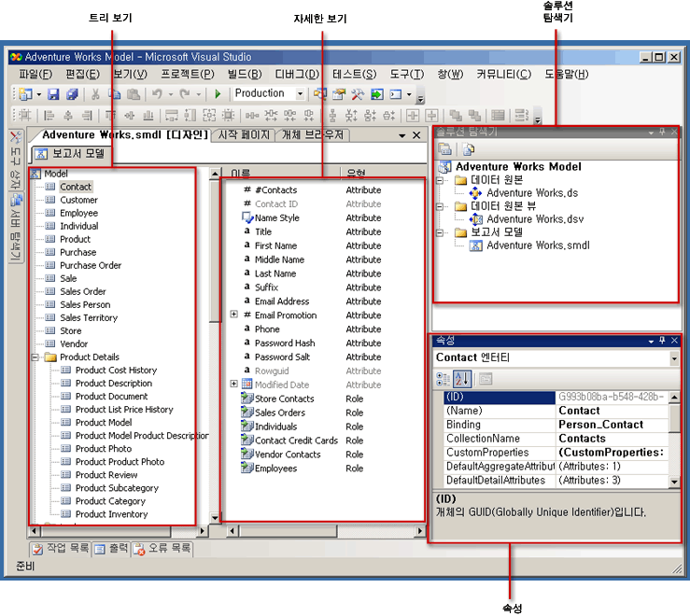
Task: Open the Contact entity dropdown in Properties
Action: pyautogui.click(x=674, y=358)
